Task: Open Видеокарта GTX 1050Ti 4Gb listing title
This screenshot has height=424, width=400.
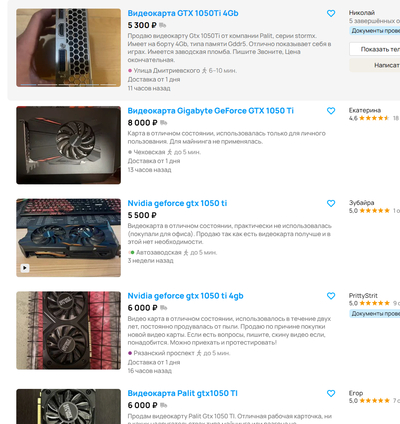Action: click(x=183, y=13)
